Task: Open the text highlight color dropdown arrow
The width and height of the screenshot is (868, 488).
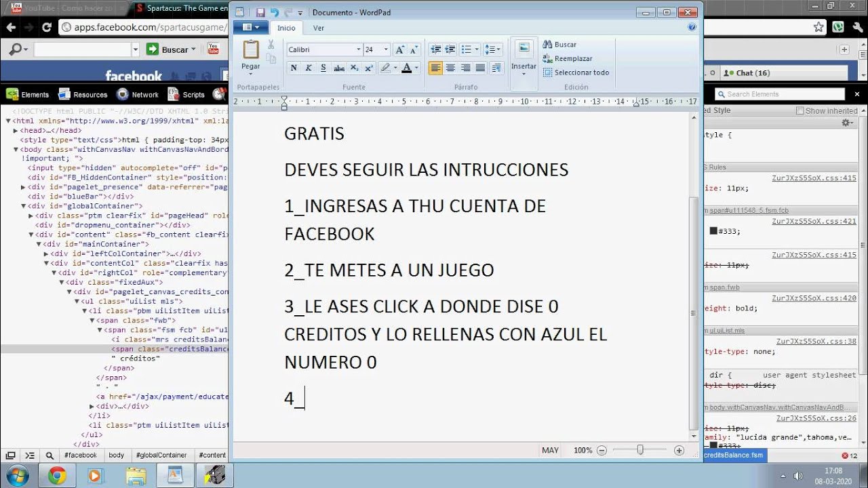Action: click(396, 68)
